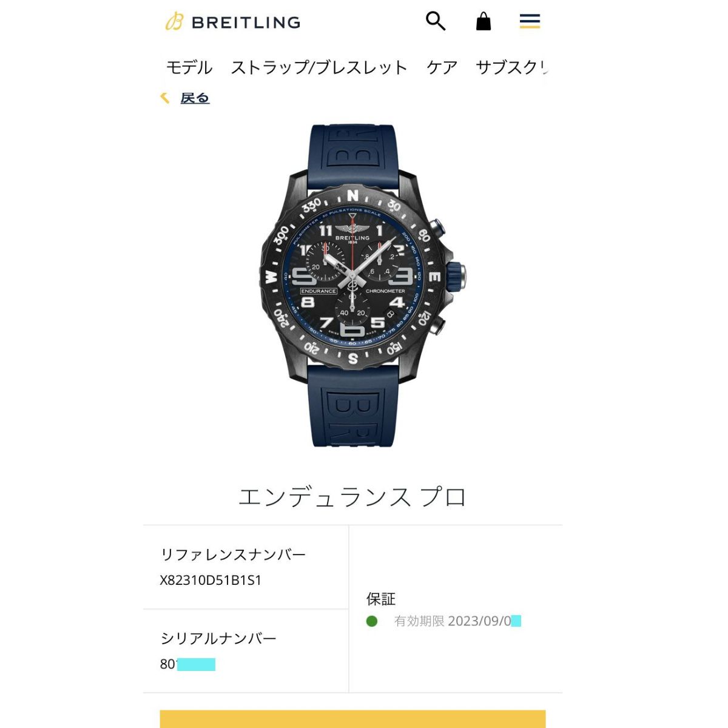Click the Breitling B logo

tap(174, 22)
